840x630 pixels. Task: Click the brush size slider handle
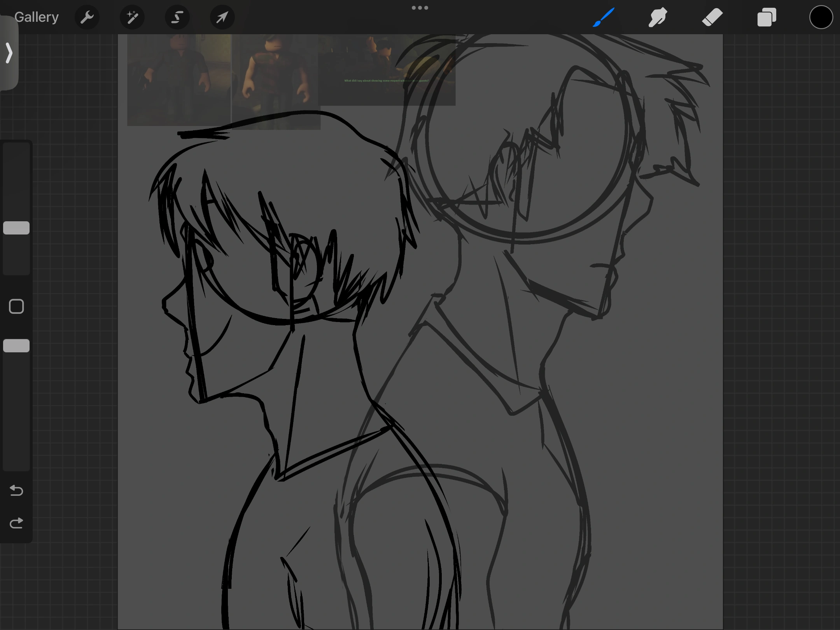[16, 228]
